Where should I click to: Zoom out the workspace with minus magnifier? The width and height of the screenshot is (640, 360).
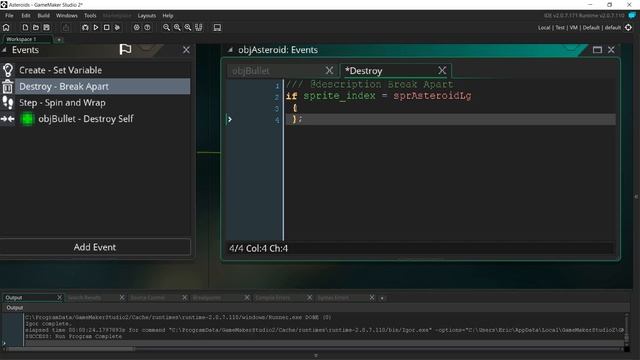pyautogui.click(x=167, y=28)
